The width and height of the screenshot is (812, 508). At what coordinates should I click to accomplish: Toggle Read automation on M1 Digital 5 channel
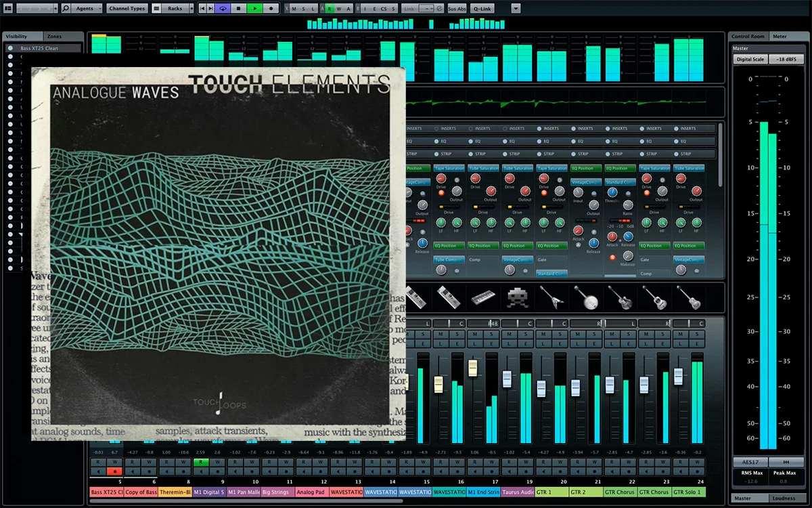200,462
